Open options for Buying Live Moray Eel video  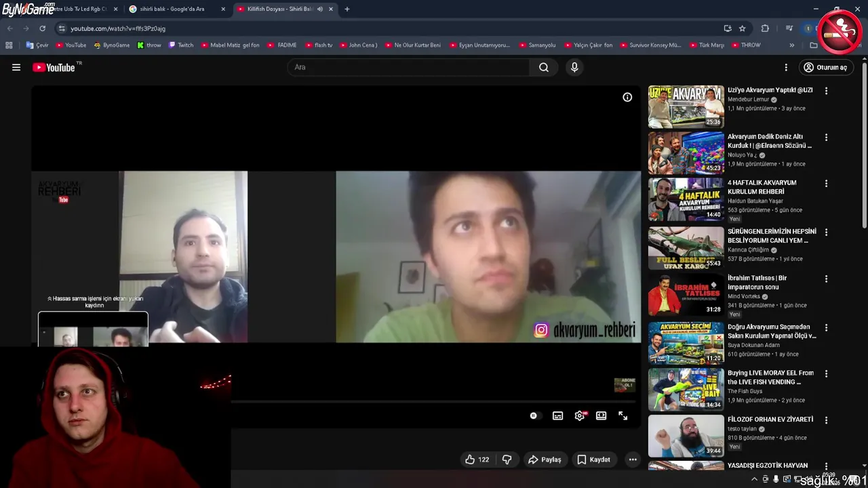826,374
